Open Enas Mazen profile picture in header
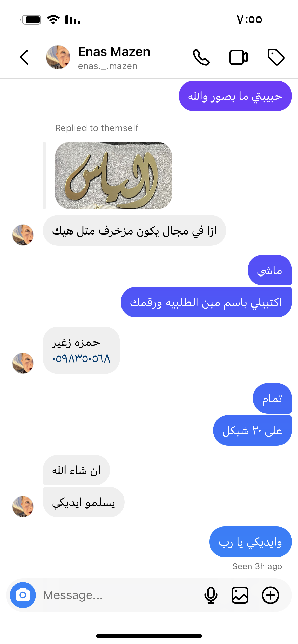The height and width of the screenshot is (644, 298). [x=58, y=57]
